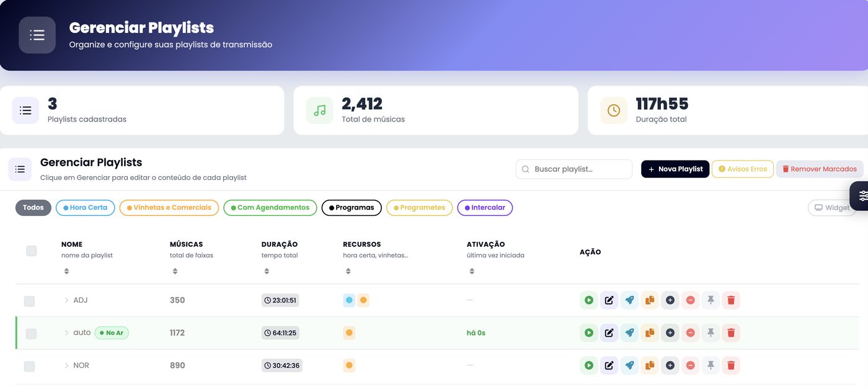This screenshot has height=387, width=868.
Task: Click Remover Marcados button
Action: (820, 169)
